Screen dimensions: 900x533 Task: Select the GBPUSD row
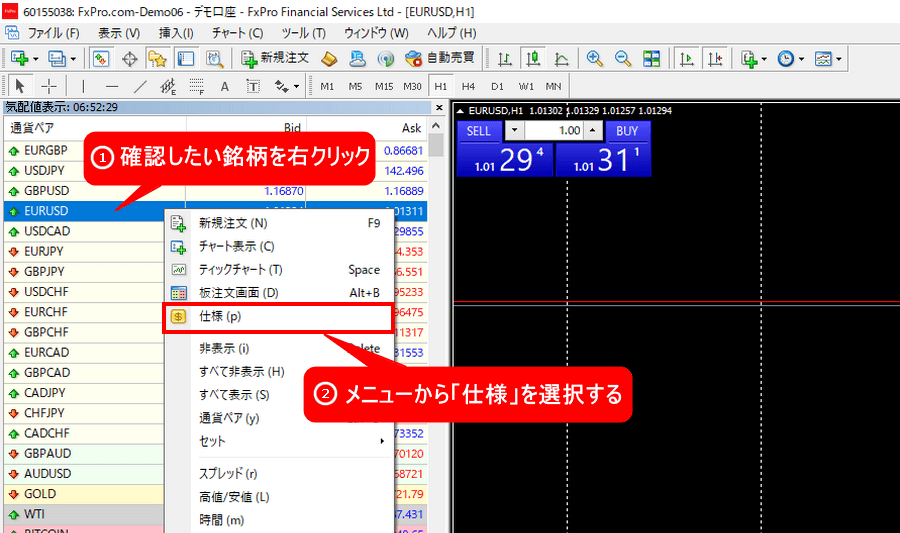click(x=215, y=190)
